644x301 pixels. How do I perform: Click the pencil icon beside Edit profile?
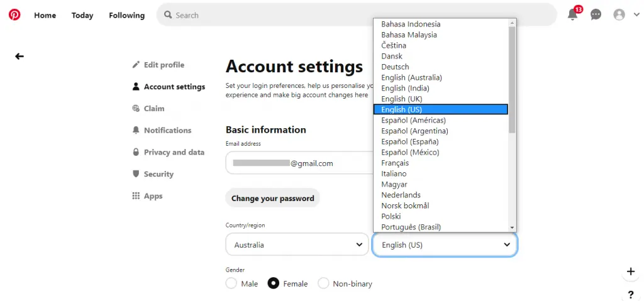click(x=136, y=65)
